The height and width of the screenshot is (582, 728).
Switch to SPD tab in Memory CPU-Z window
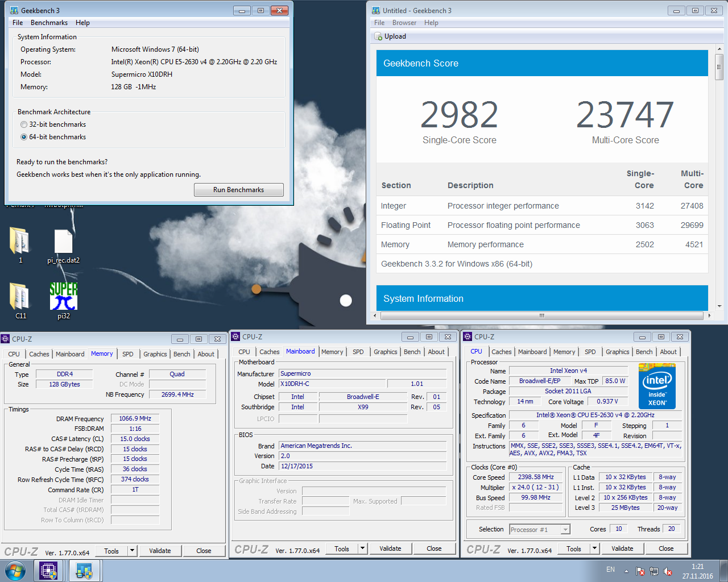(x=128, y=354)
